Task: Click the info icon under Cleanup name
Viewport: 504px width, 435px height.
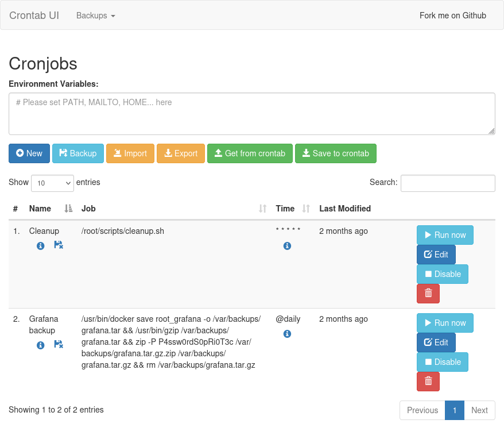Action: point(41,246)
